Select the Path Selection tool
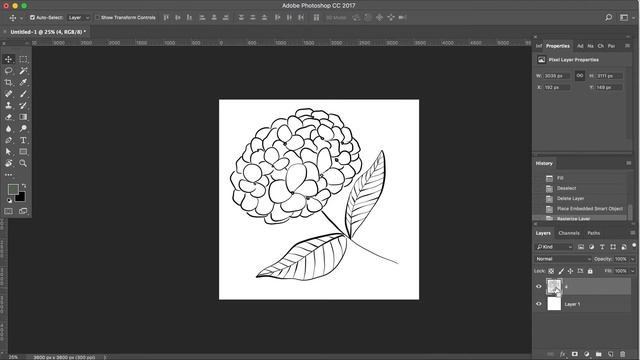The width and height of the screenshot is (640, 360). tap(9, 151)
